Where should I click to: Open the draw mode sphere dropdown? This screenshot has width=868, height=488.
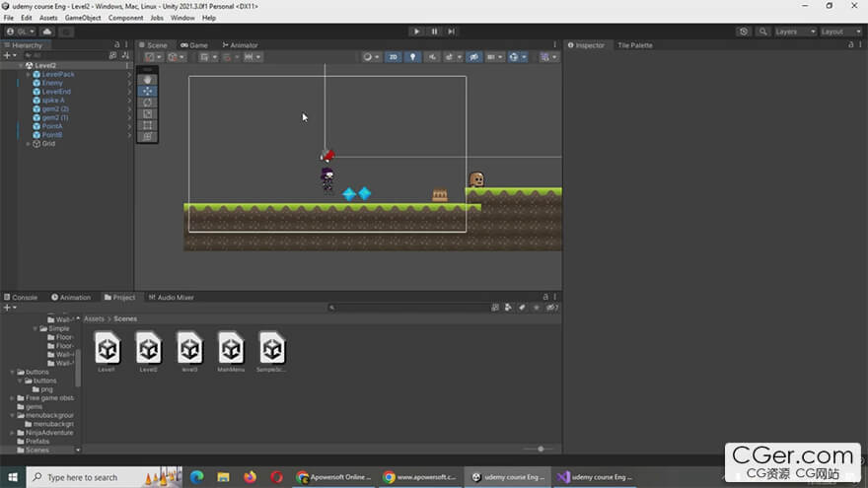pos(370,57)
